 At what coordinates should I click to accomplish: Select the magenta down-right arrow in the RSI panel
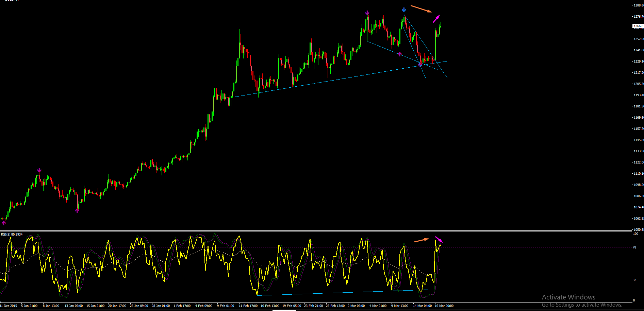click(x=439, y=239)
